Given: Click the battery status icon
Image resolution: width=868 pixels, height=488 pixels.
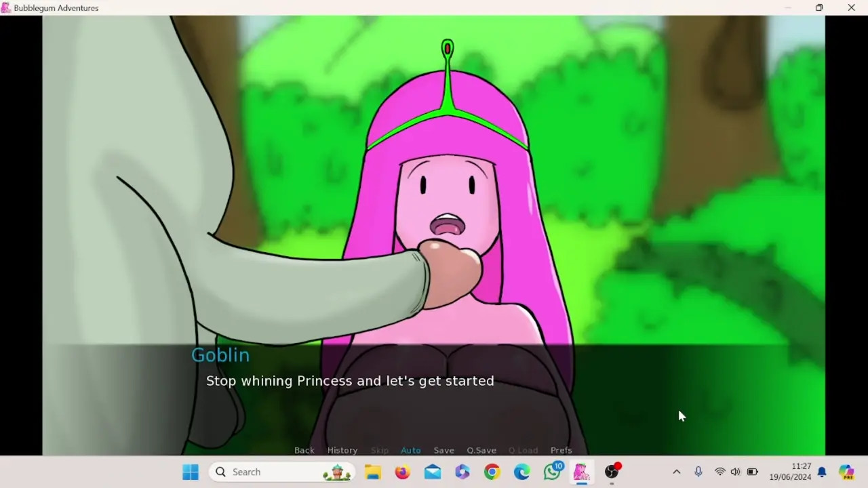Looking at the screenshot, I should [753, 472].
